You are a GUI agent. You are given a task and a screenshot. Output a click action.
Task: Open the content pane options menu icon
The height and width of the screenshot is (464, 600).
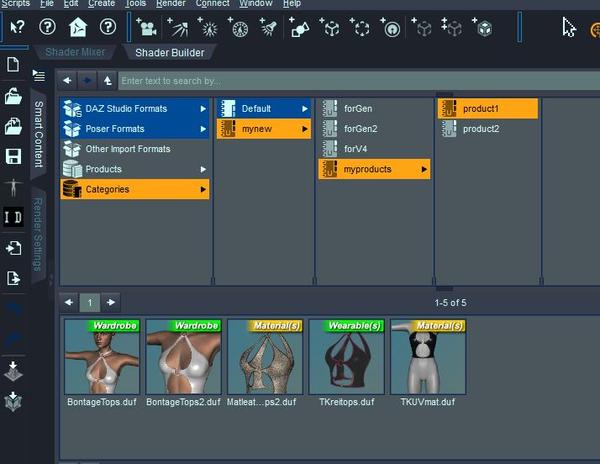click(x=39, y=75)
